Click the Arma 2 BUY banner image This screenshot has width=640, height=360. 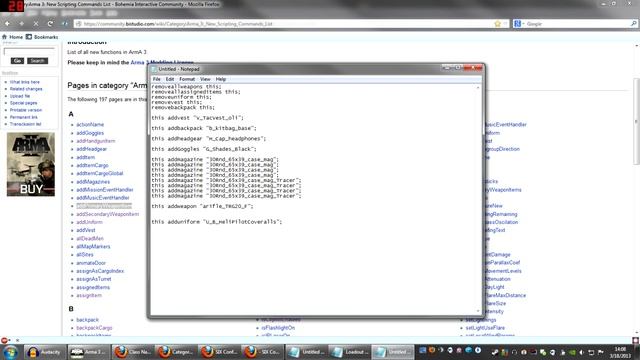31,164
